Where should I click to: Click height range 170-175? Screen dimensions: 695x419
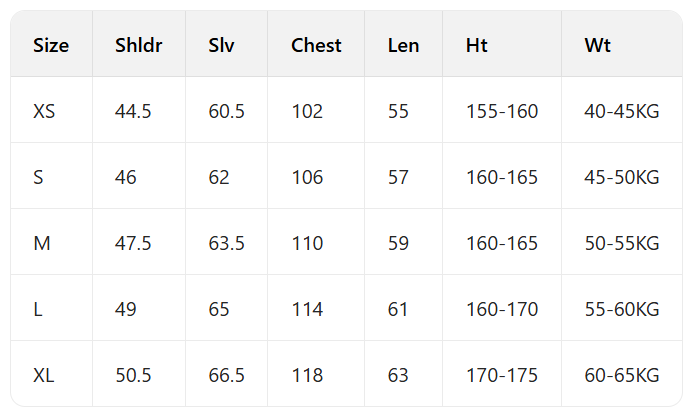(x=502, y=375)
